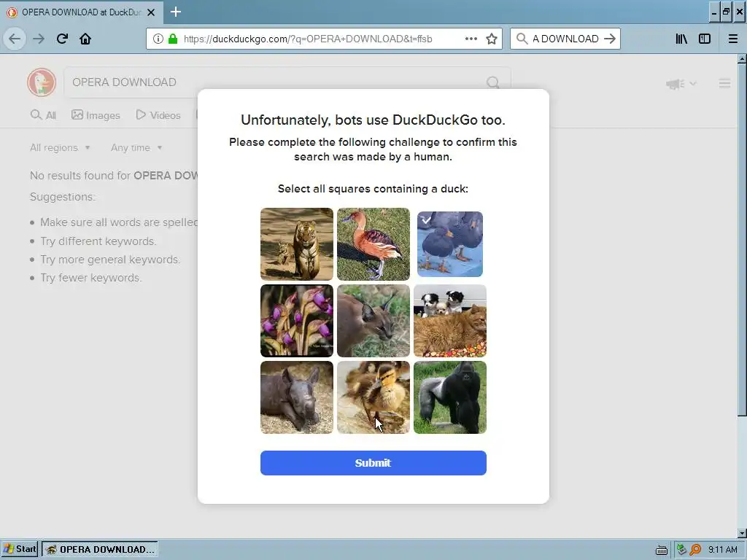Click the orange magnifier tray icon
Screen dimensions: 747x560
pyautogui.click(x=695, y=550)
